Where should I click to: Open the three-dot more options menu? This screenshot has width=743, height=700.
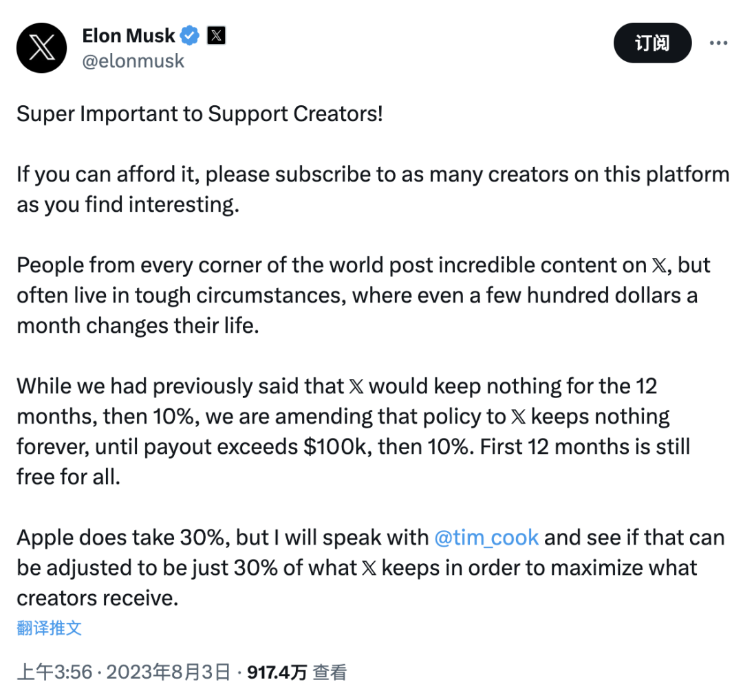tap(718, 43)
